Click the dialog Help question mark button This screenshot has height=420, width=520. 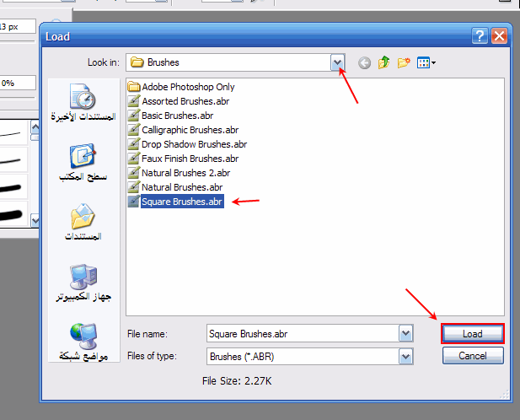point(480,35)
